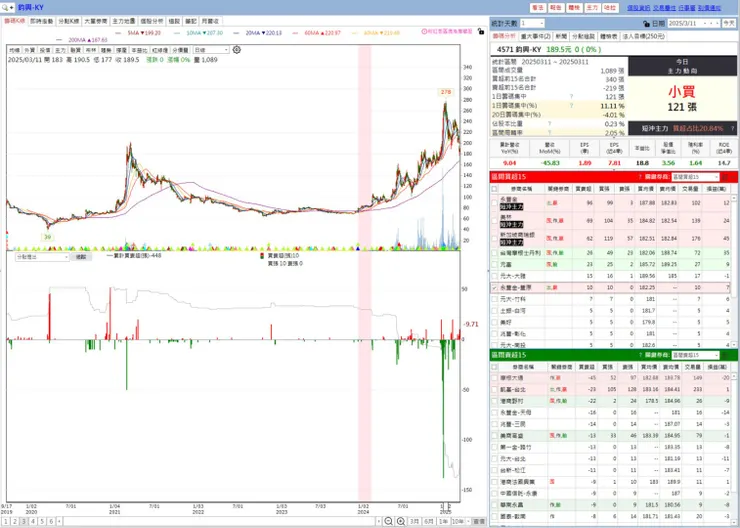This screenshot has height=528, width=740.
Task: Click the help icon on red 區間買超15 header
Action: pyautogui.click(x=640, y=177)
